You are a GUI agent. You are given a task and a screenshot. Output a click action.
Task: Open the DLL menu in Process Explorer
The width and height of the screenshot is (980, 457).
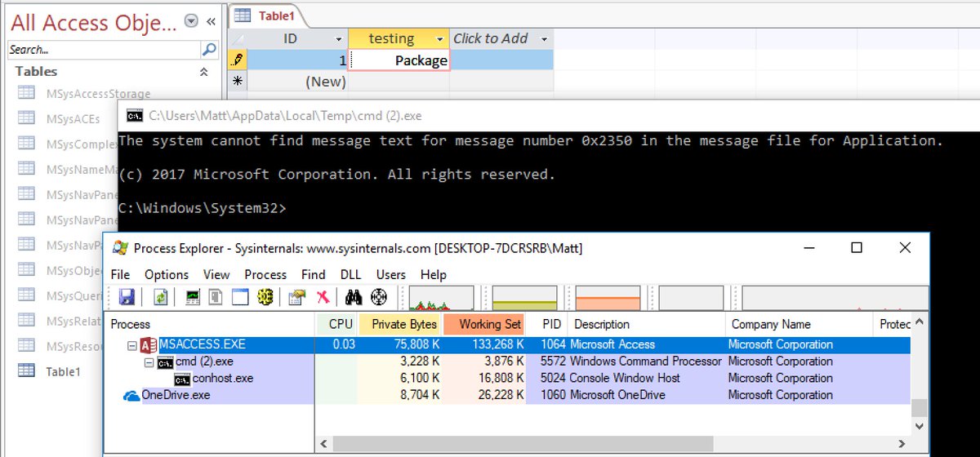pyautogui.click(x=350, y=275)
